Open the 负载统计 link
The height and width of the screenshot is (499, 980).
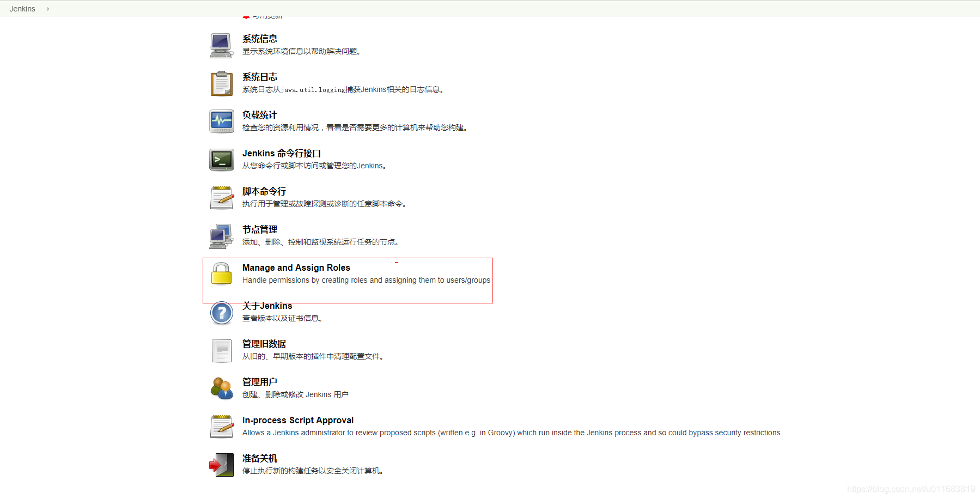click(x=260, y=115)
